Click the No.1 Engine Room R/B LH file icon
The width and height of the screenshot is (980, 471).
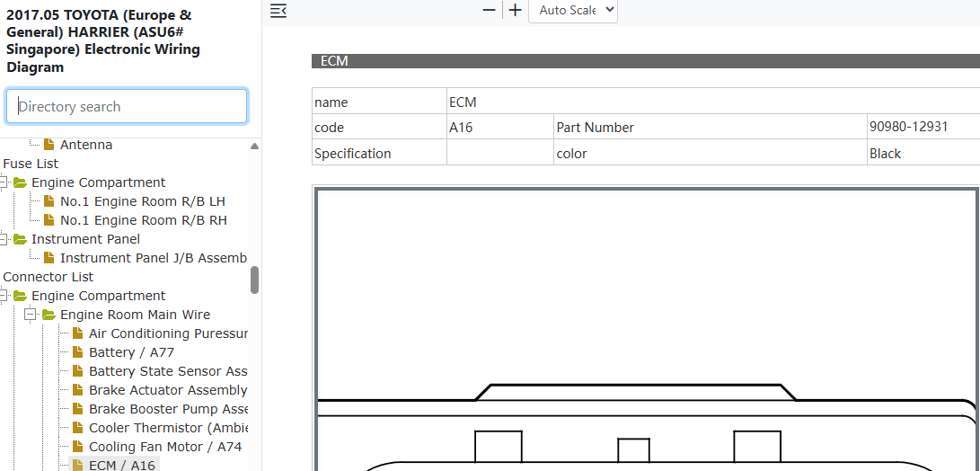[49, 201]
